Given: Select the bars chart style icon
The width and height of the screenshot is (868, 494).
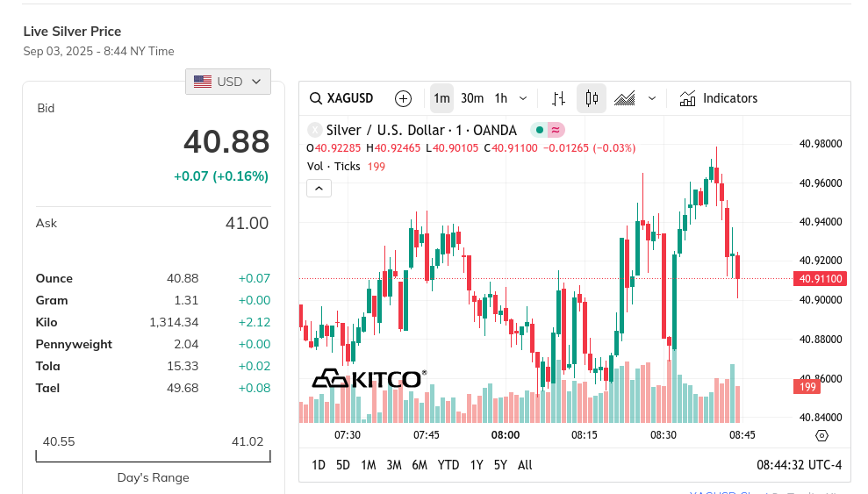Looking at the screenshot, I should click(558, 98).
